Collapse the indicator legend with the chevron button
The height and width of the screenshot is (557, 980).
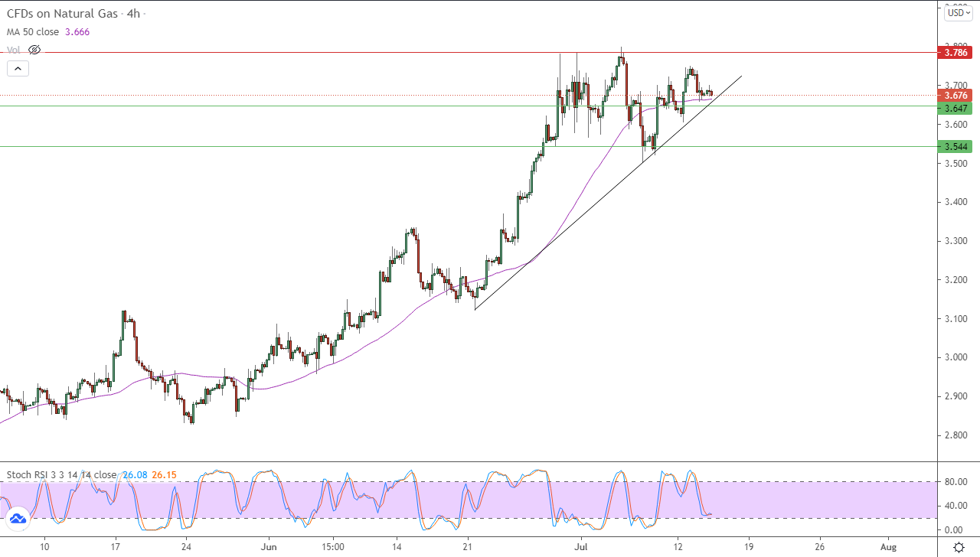(x=18, y=68)
